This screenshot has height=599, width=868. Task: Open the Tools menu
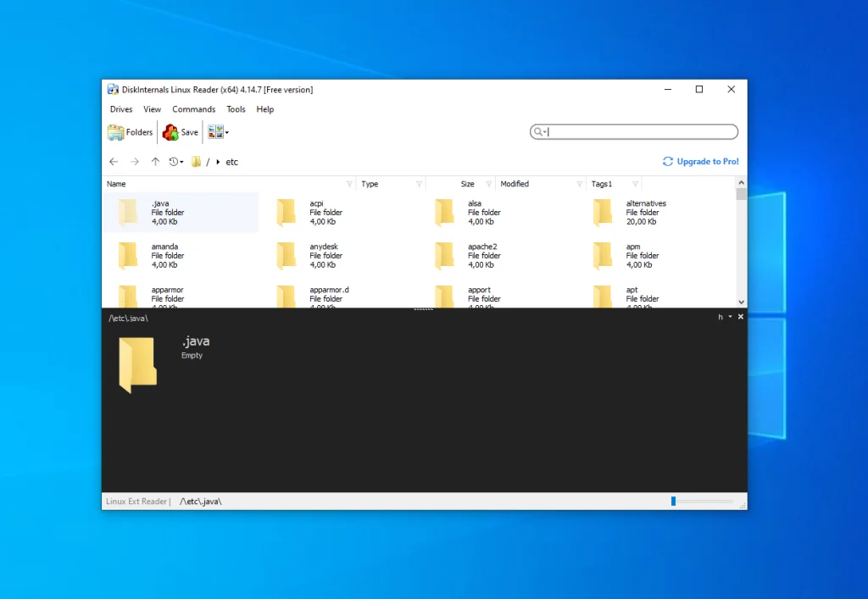pos(236,109)
